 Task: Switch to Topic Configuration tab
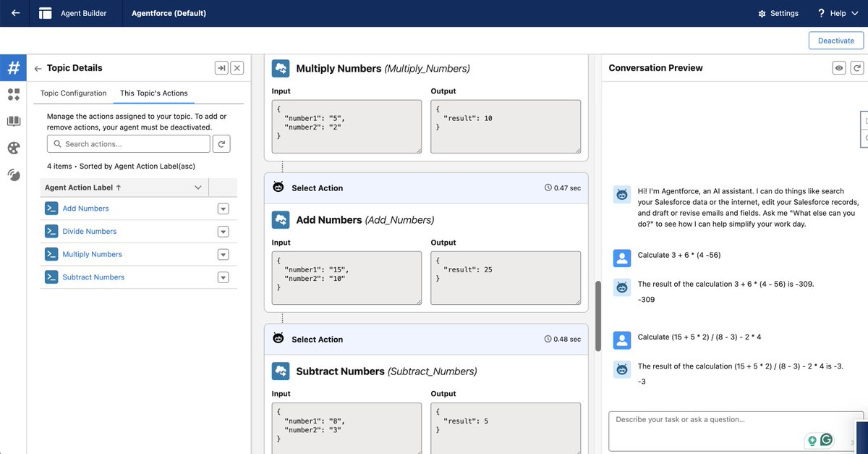[73, 93]
